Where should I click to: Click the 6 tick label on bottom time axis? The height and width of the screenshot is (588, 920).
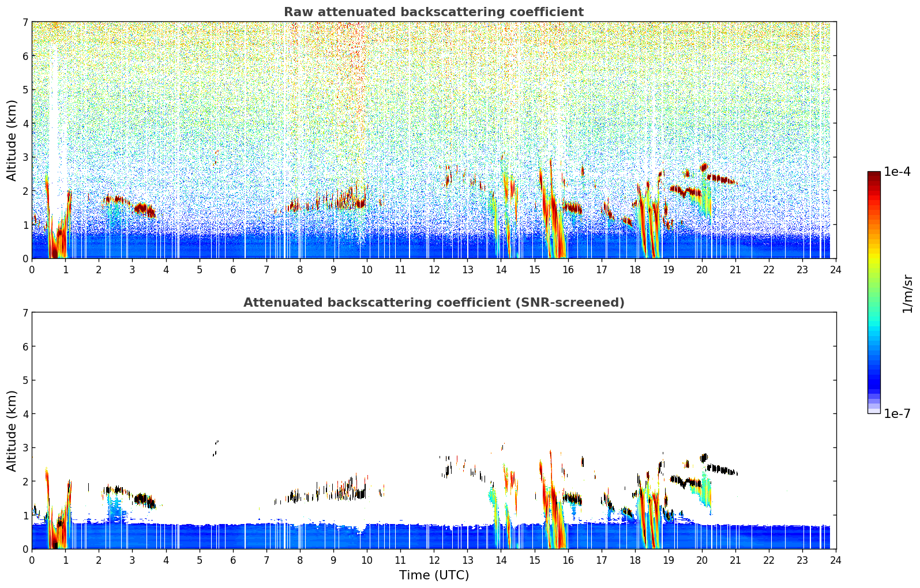(x=233, y=560)
